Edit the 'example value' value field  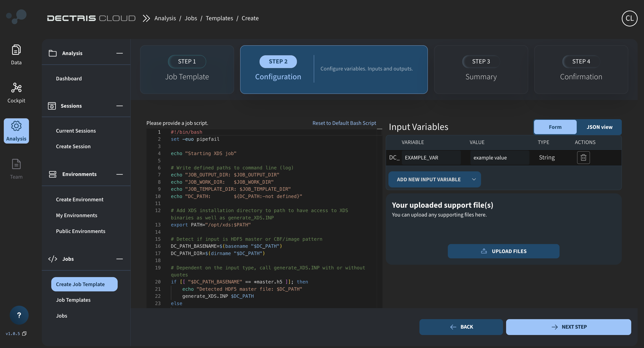[499, 157]
